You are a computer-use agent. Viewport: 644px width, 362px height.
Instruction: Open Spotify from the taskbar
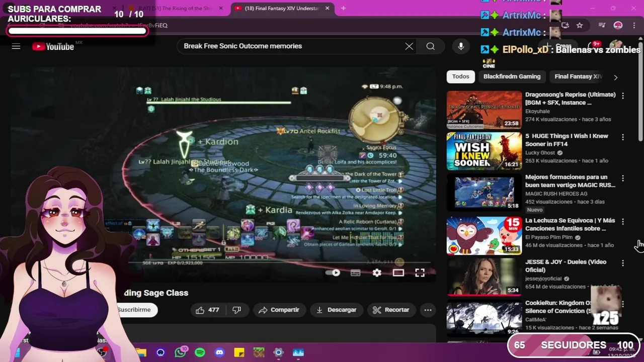point(200,352)
